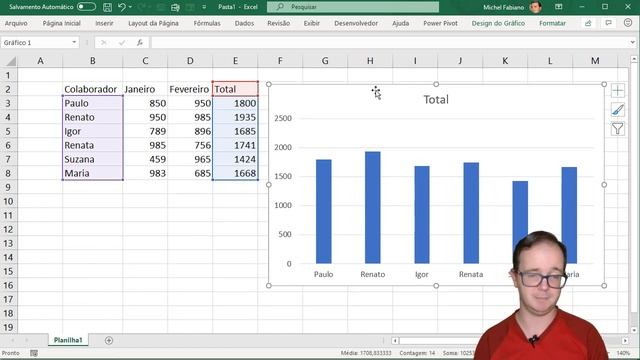
Task: Click the vertical scrollbar up arrow
Action: (x=634, y=59)
